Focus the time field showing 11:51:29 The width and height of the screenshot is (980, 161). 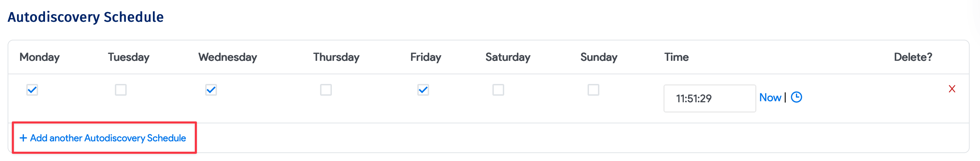709,98
